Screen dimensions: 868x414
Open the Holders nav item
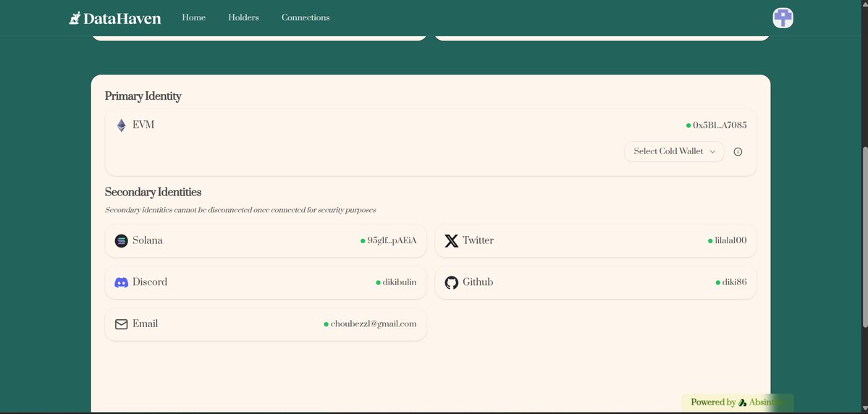pyautogui.click(x=243, y=17)
